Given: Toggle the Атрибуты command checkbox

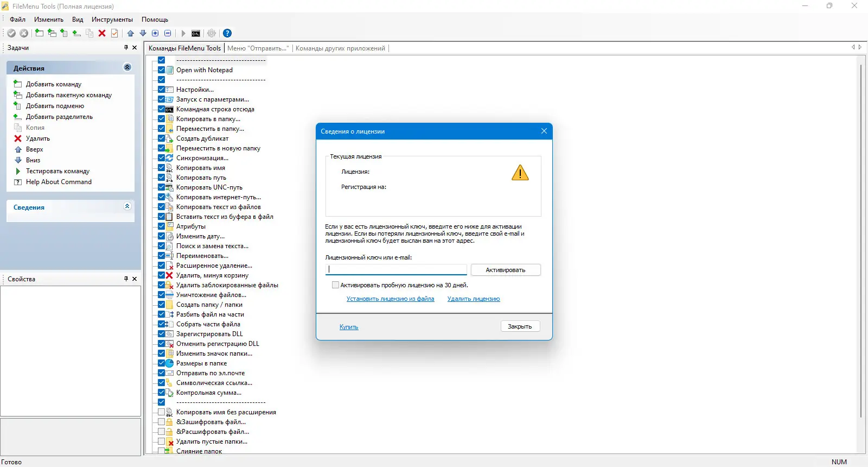Looking at the screenshot, I should [161, 226].
